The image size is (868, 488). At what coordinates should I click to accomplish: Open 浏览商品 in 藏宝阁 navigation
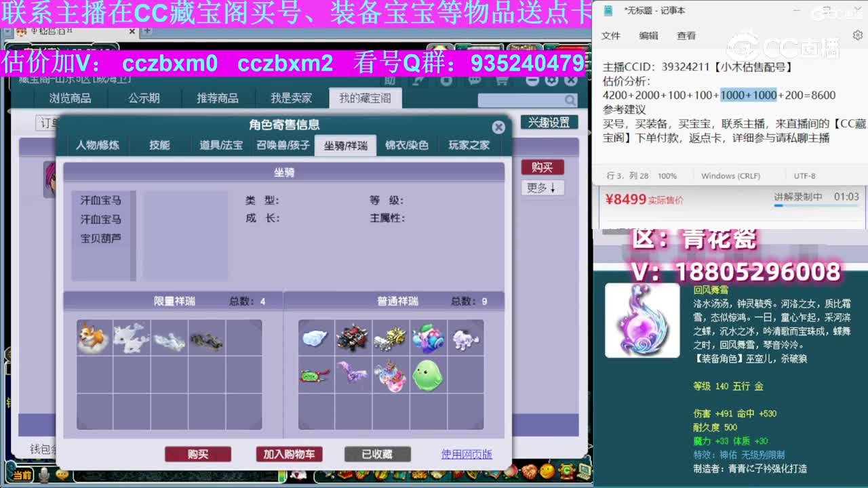click(70, 98)
